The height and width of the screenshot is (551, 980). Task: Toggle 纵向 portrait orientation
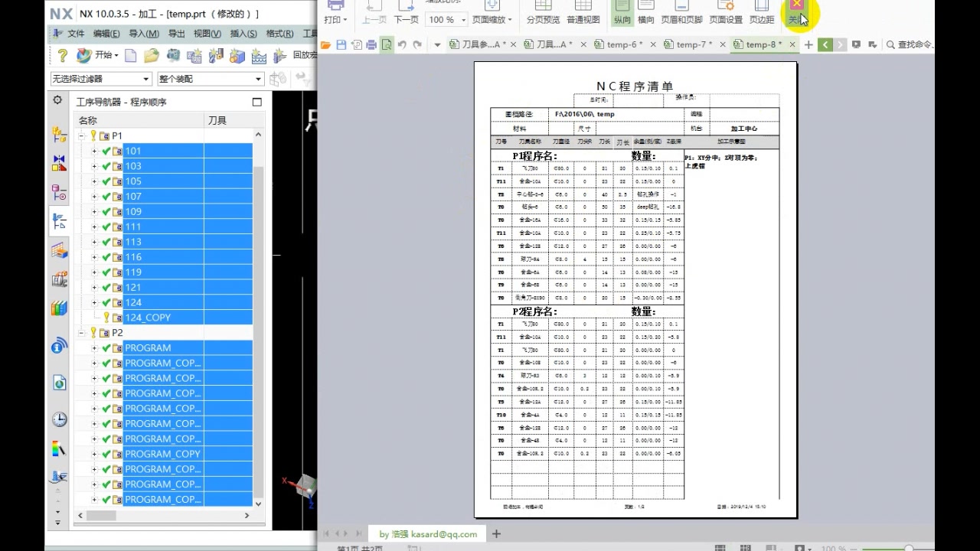click(x=622, y=12)
